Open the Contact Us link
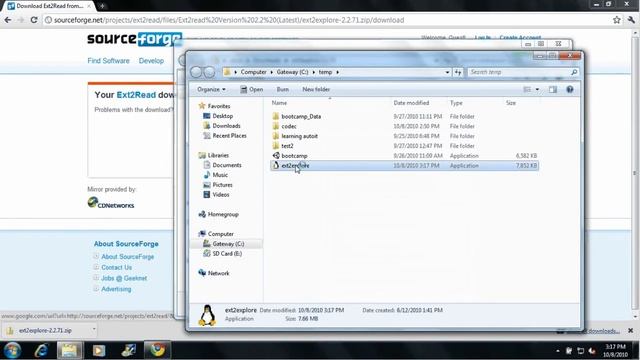 click(x=116, y=267)
